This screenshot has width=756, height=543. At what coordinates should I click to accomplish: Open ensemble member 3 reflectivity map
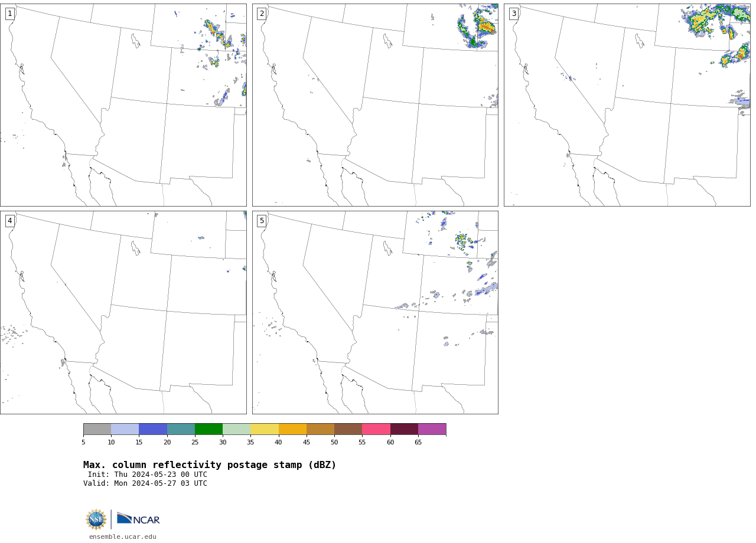[627, 105]
